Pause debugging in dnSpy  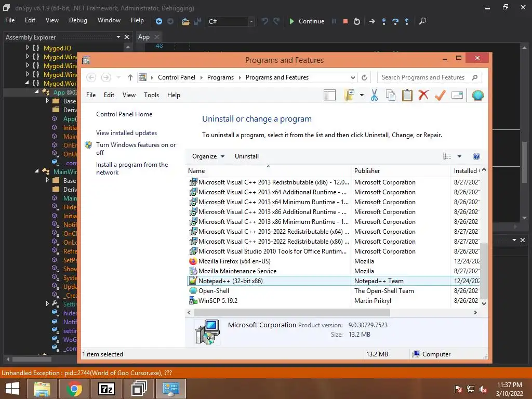tap(334, 21)
